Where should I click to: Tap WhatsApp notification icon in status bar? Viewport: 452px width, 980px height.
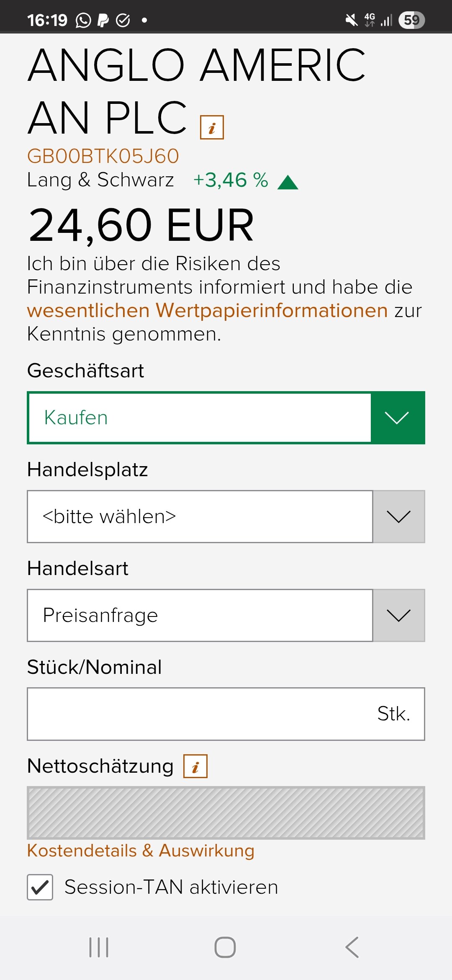(83, 20)
